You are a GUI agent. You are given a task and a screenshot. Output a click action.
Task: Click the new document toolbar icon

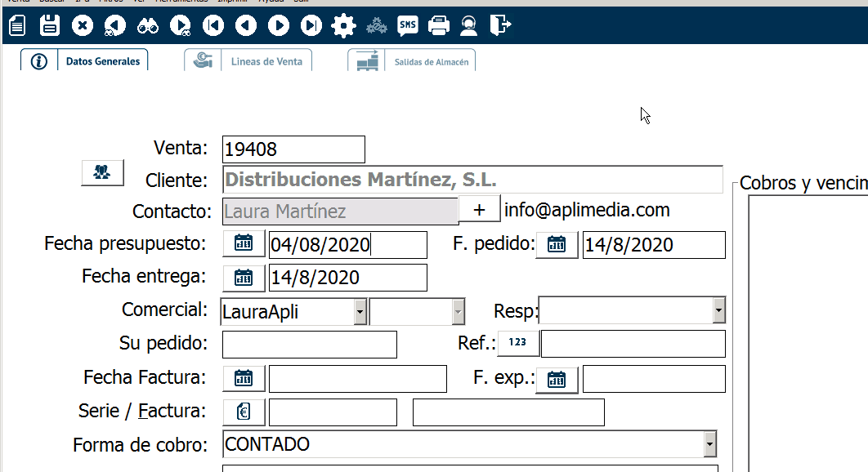pos(17,26)
